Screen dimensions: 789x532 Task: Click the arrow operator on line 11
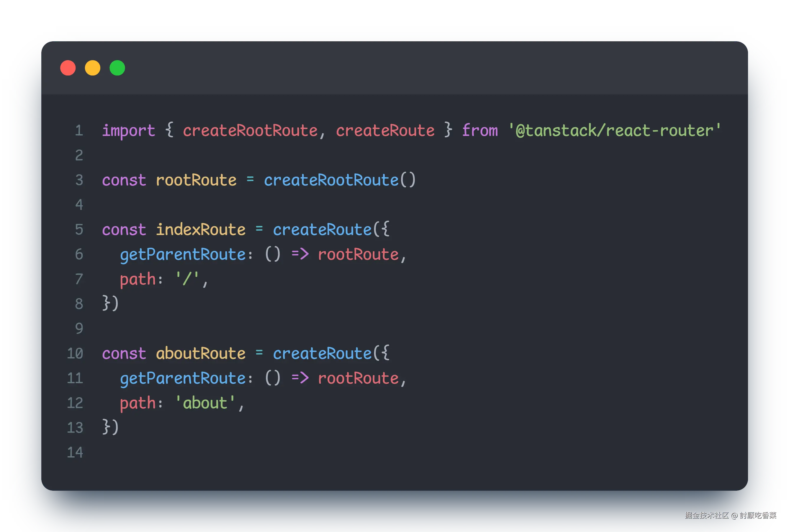[300, 378]
